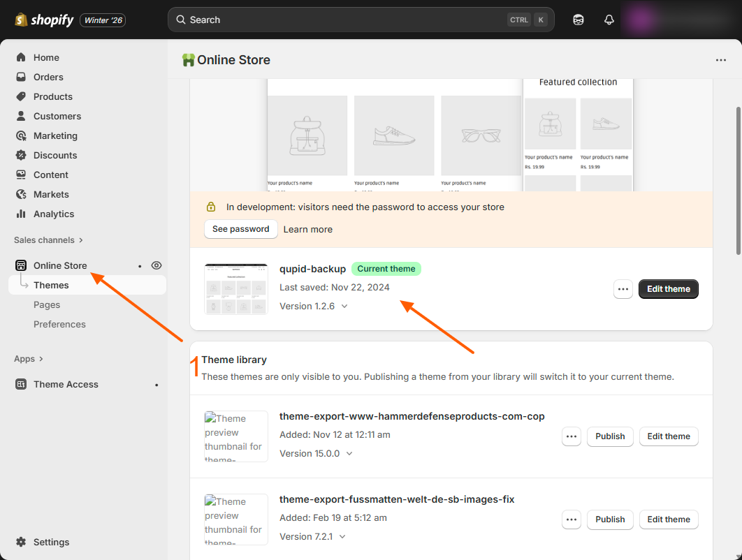The width and height of the screenshot is (742, 560).
Task: Open more actions for qupid-backup theme
Action: 623,289
